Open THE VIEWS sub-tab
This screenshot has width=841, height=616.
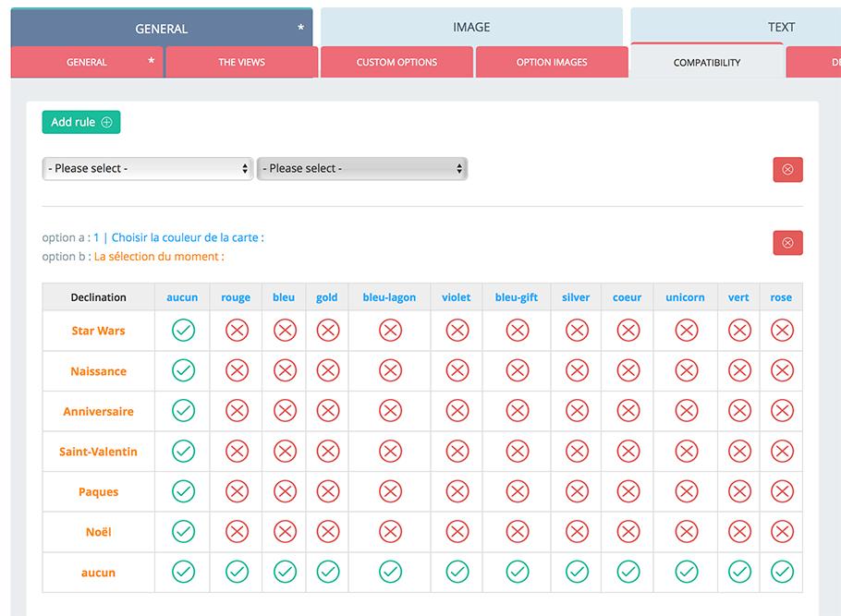[241, 62]
